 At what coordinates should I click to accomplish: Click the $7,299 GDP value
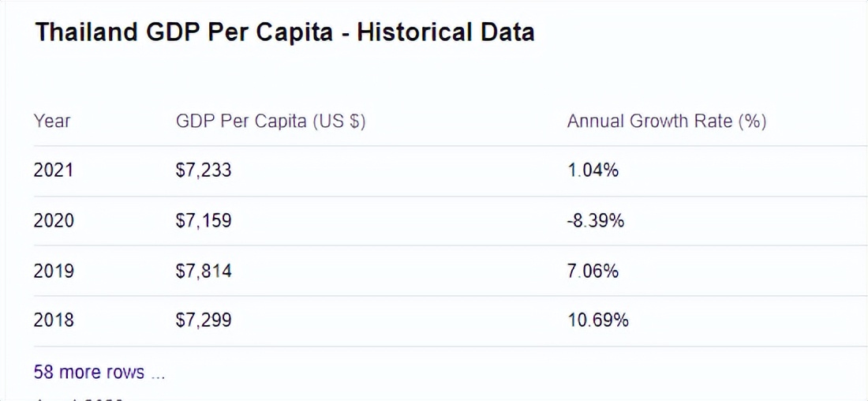pos(204,320)
